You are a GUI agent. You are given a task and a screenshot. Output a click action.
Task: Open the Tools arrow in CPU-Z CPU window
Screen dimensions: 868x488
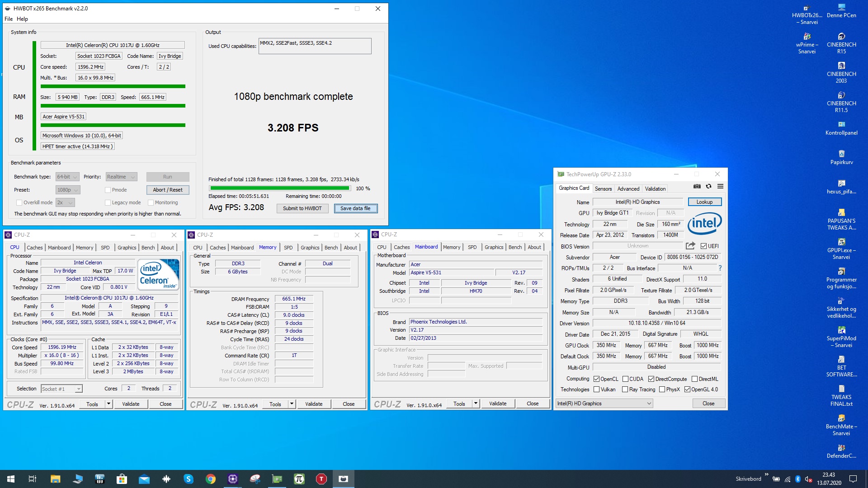point(108,404)
